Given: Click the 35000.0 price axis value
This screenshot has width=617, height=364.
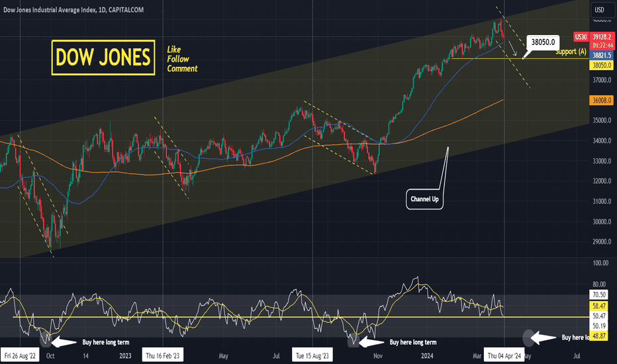Looking at the screenshot, I should click(x=602, y=120).
